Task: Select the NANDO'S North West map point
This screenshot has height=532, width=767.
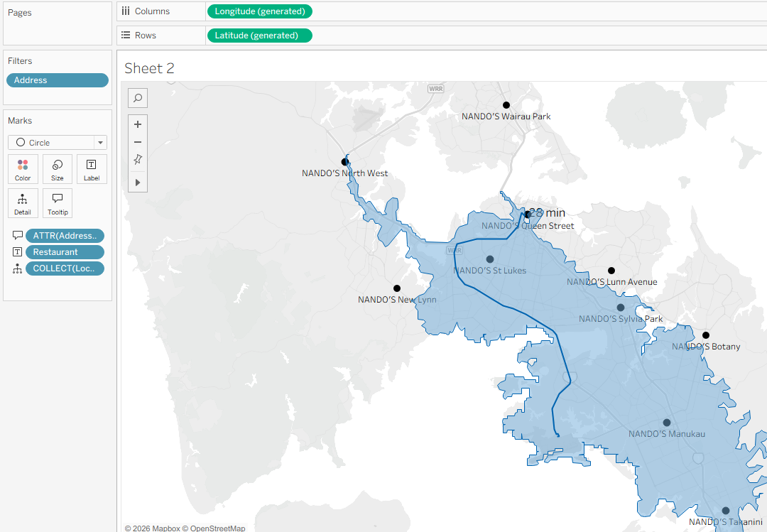Action: pos(345,161)
